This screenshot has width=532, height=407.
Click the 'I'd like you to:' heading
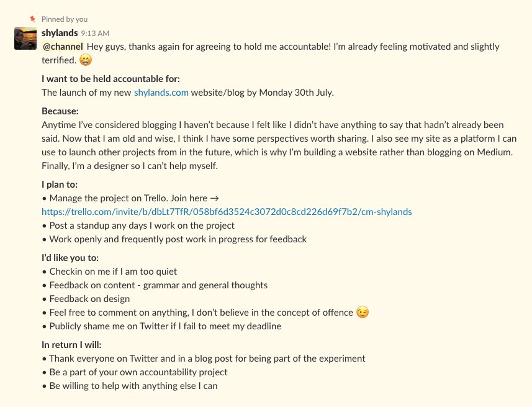tap(70, 258)
